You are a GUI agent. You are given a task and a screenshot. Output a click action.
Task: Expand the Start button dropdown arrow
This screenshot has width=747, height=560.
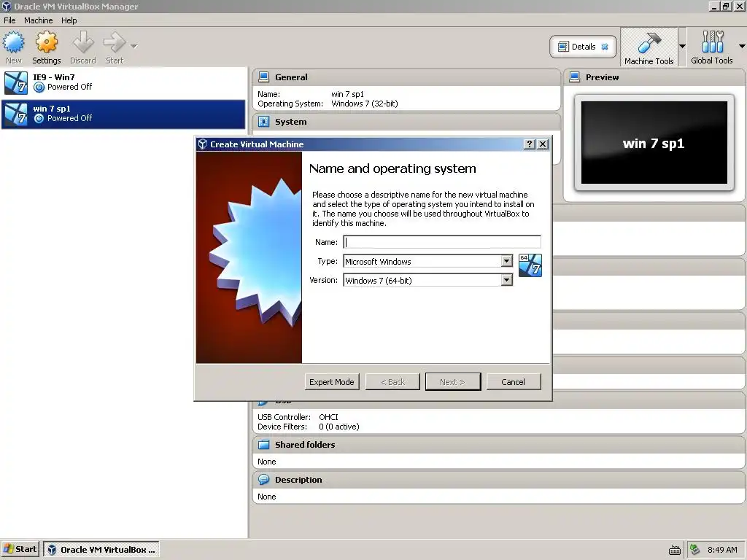pos(134,46)
